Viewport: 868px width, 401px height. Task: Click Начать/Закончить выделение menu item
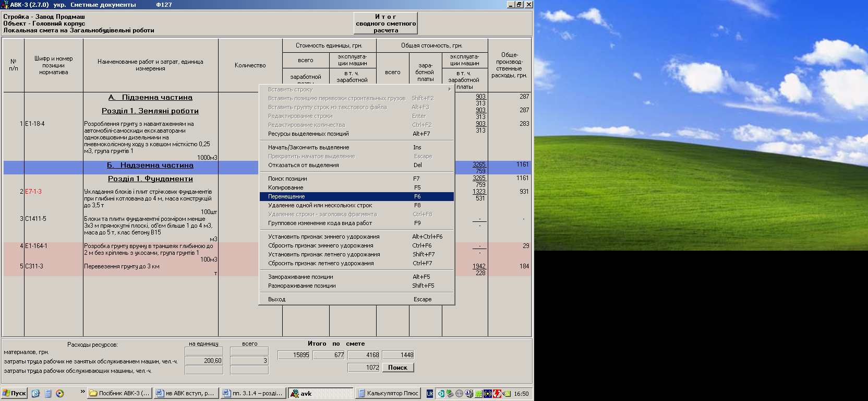point(357,147)
